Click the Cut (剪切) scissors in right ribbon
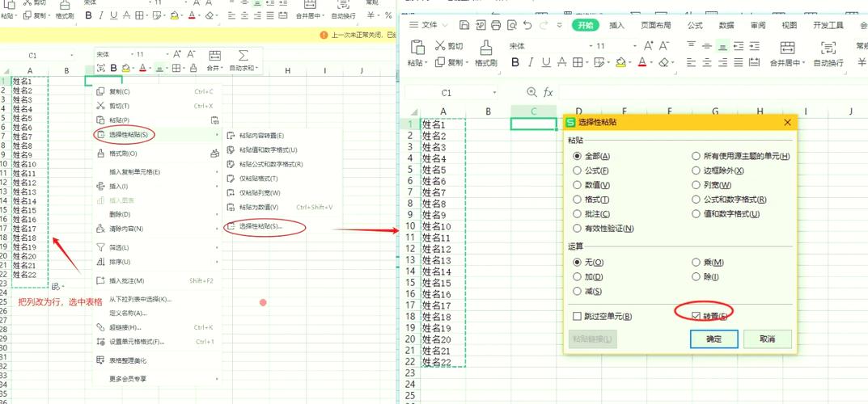Viewport: 868px width, 404px height. (441, 46)
